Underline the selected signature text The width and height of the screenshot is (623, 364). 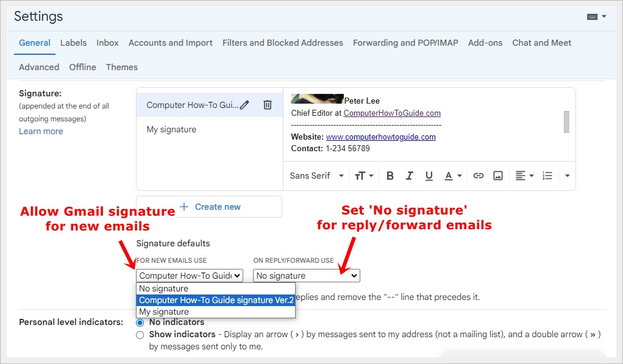429,175
